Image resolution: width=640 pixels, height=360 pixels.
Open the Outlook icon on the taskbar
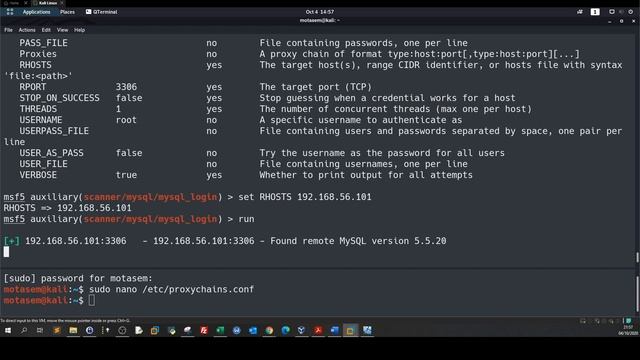(253, 330)
